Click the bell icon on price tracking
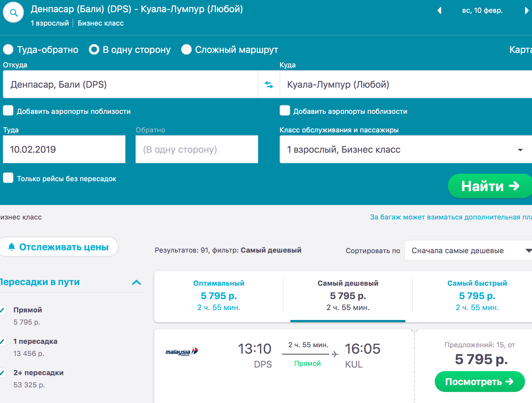 tap(12, 247)
